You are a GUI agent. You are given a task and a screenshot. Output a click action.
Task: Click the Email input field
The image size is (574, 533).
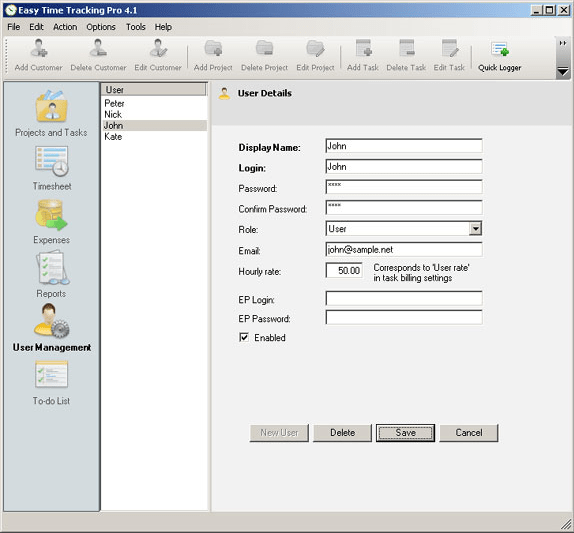point(404,249)
